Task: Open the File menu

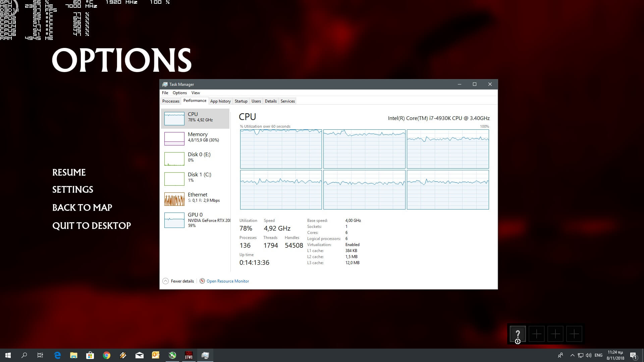Action: [165, 93]
